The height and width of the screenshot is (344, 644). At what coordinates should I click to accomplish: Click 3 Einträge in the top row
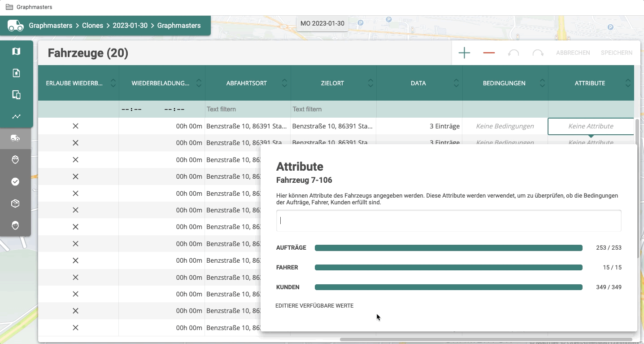tap(444, 126)
